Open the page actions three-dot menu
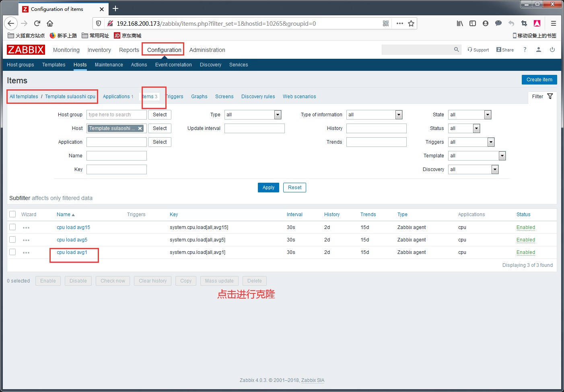Screen dimensions: 564x392 (x=399, y=23)
